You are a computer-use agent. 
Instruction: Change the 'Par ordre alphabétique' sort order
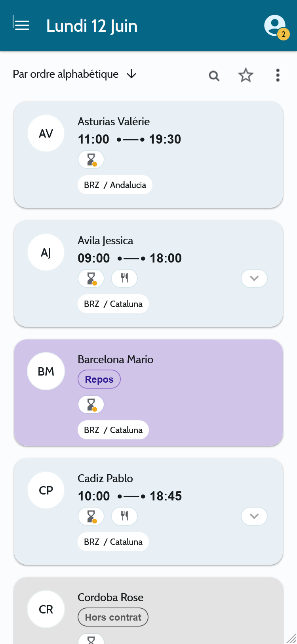[75, 74]
